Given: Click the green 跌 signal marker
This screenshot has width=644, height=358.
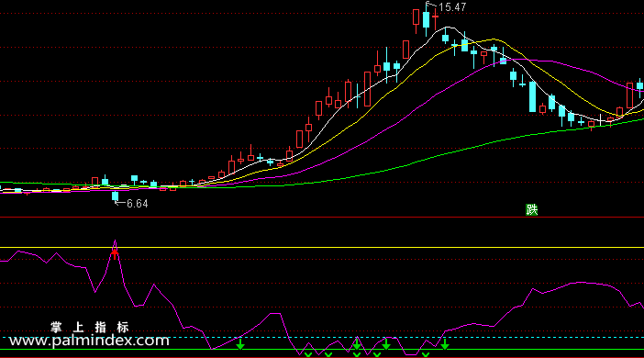Looking at the screenshot, I should coord(532,209).
